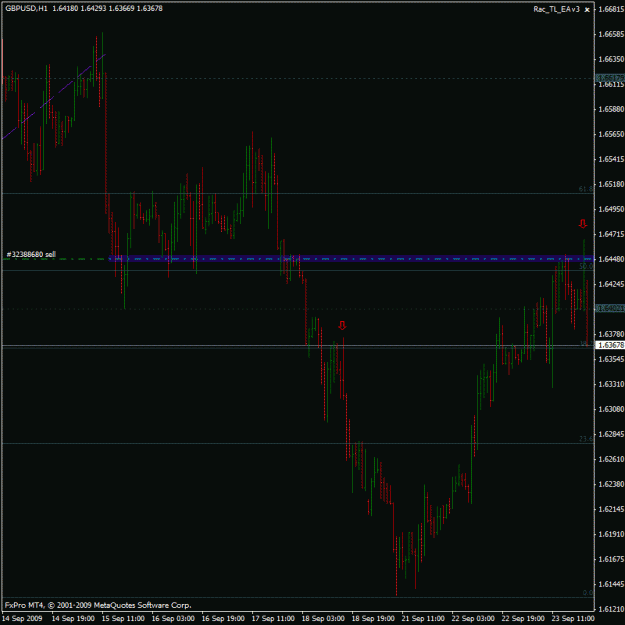The image size is (625, 625).
Task: Click the Rac_TL_EAv3 expert advisor label
Action: coord(556,9)
